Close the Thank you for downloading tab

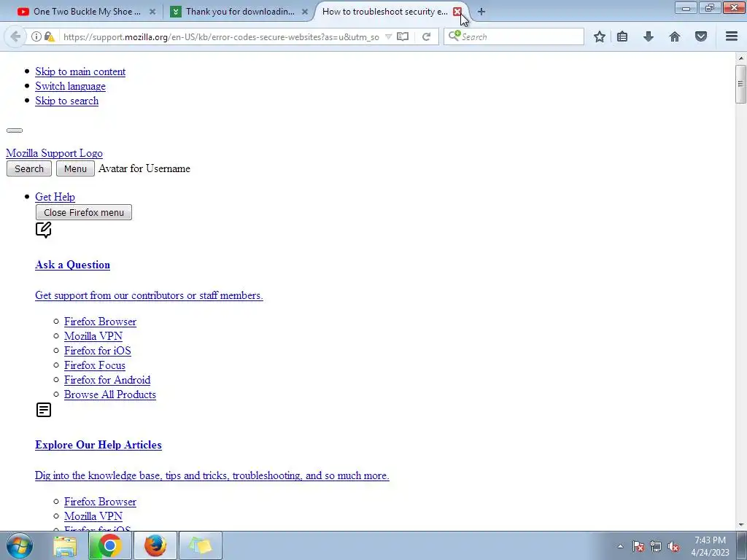[x=305, y=12]
